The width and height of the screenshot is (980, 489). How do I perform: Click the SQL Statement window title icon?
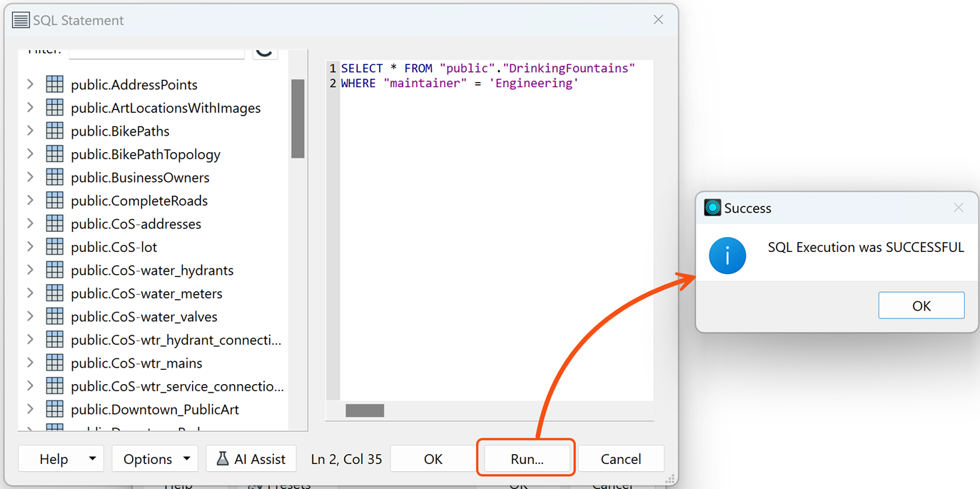pyautogui.click(x=21, y=20)
